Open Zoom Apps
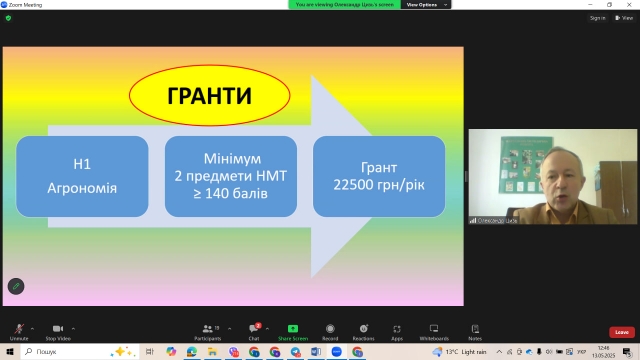Viewport: 640px width, 360px height. point(397,332)
